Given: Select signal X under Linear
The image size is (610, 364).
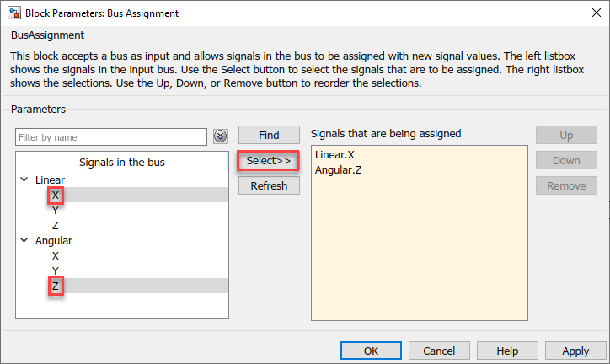Looking at the screenshot, I should tap(56, 195).
